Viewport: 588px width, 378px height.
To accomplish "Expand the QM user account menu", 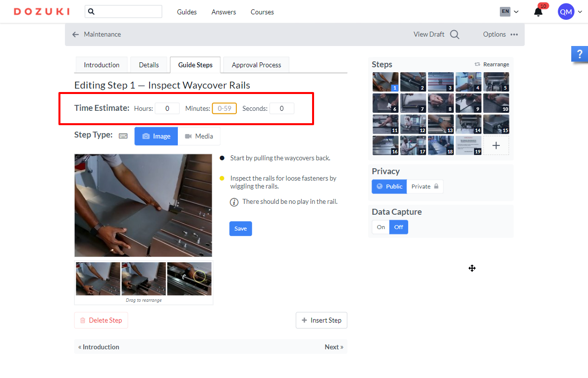I will coord(570,12).
